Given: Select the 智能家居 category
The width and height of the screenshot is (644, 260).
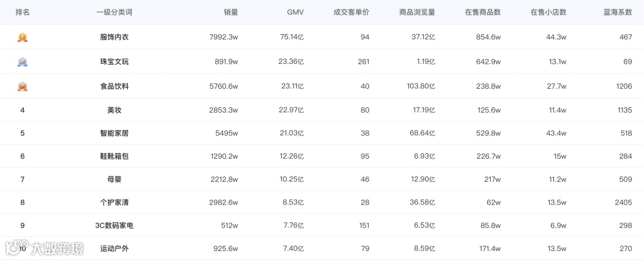Looking at the screenshot, I should click(114, 134).
